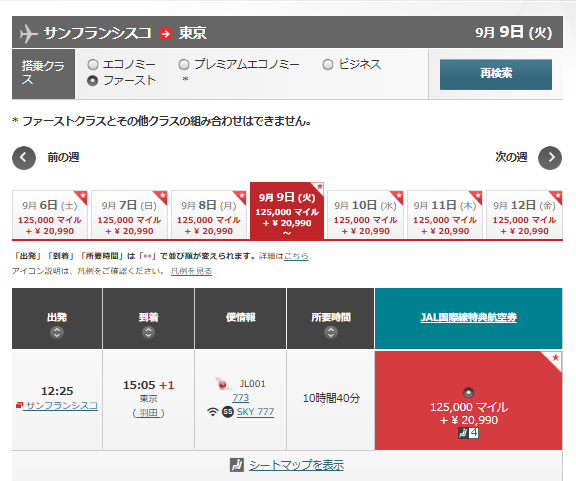Click the サンフランシスコ departure airport link
This screenshot has height=481, width=576.
[61, 406]
